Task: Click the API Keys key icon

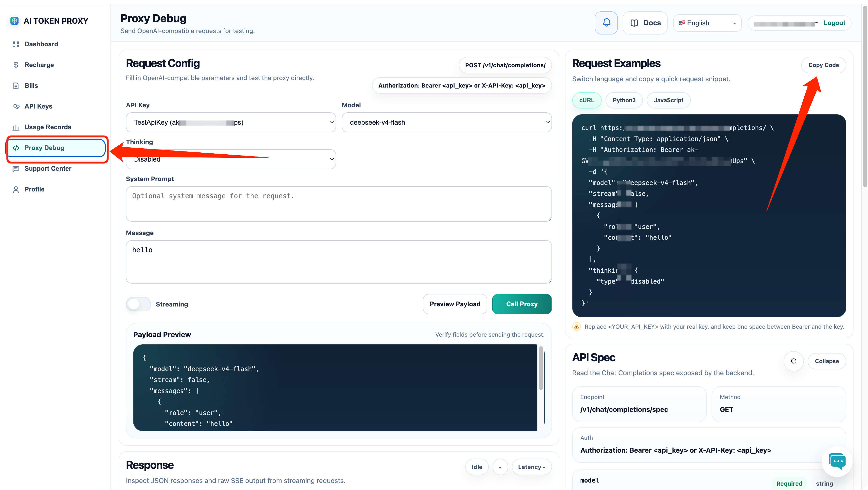Action: pos(16,106)
